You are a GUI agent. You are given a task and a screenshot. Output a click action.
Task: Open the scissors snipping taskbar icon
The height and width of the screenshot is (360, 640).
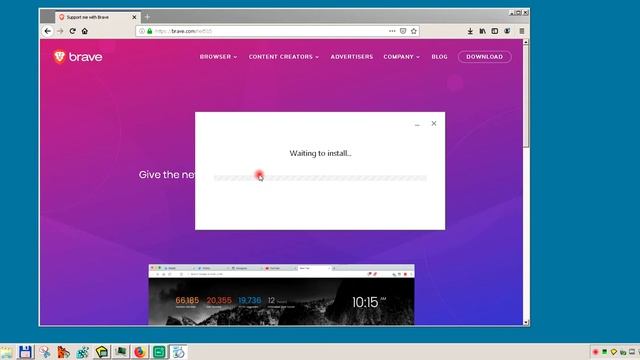pyautogui.click(x=44, y=352)
